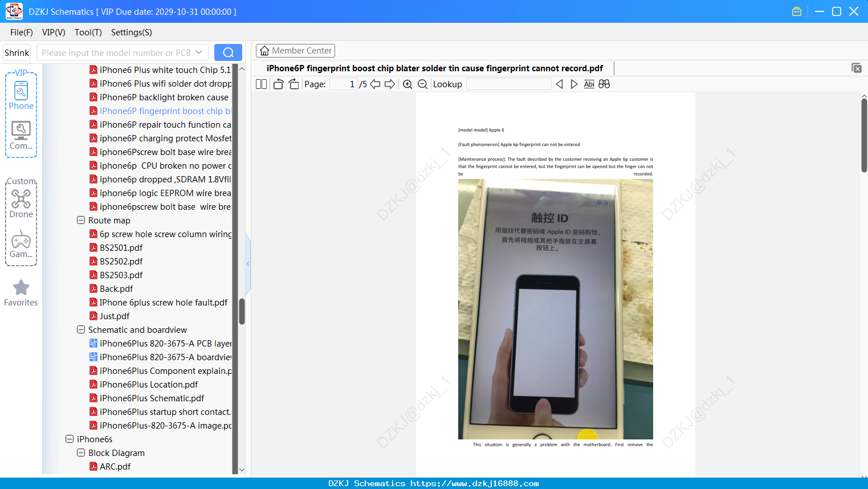Viewport: 868px width, 489px height.
Task: Go to the next page arrow
Action: (390, 84)
